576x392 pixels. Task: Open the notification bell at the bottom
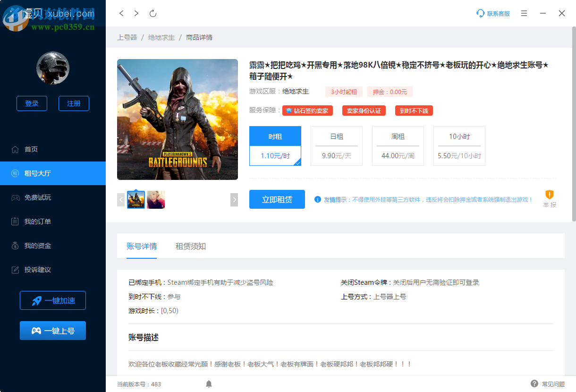[x=209, y=384]
